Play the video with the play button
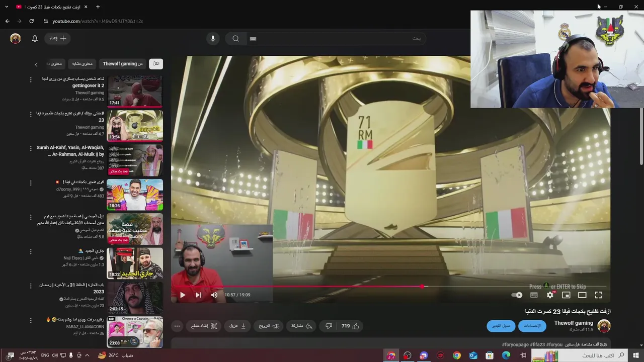This screenshot has width=644, height=362. pyautogui.click(x=183, y=295)
